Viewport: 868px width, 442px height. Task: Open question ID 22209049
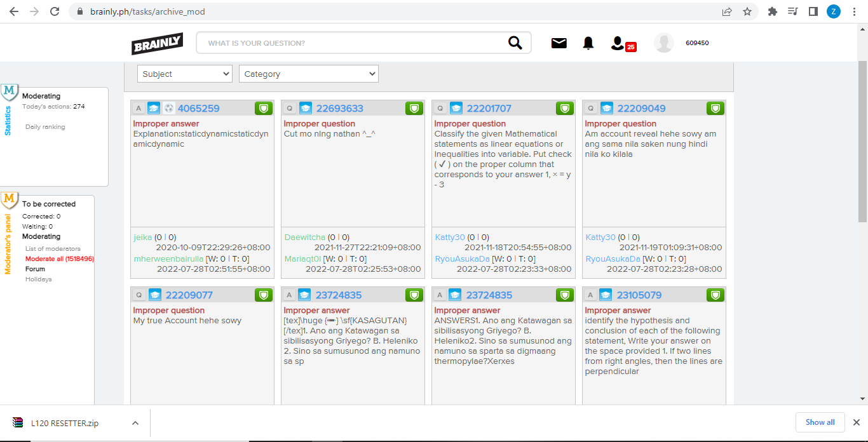(x=641, y=109)
